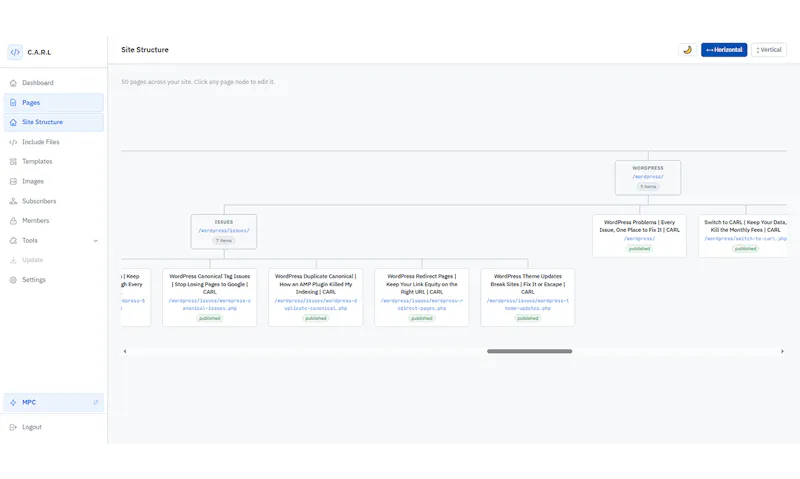Expand the Tools submenu chevron
The height and width of the screenshot is (479, 800).
(x=95, y=241)
